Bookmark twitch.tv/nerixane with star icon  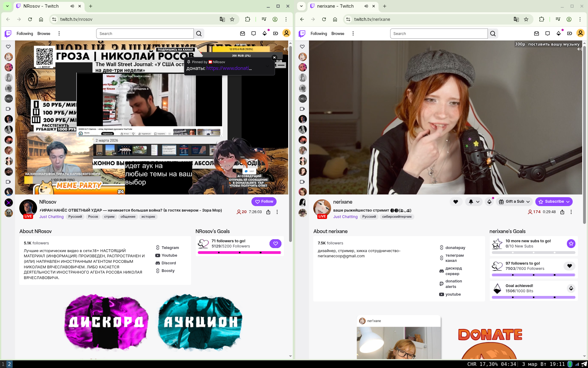point(526,19)
